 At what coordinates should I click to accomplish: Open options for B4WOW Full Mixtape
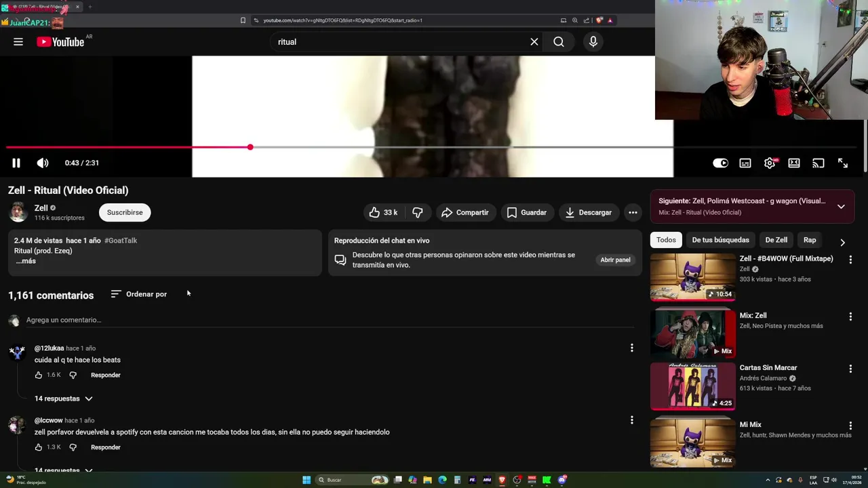(x=850, y=259)
